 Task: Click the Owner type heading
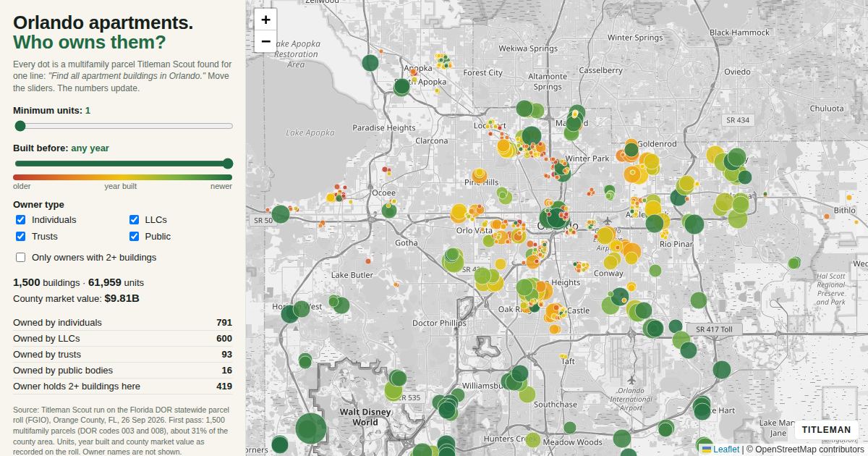click(x=38, y=205)
